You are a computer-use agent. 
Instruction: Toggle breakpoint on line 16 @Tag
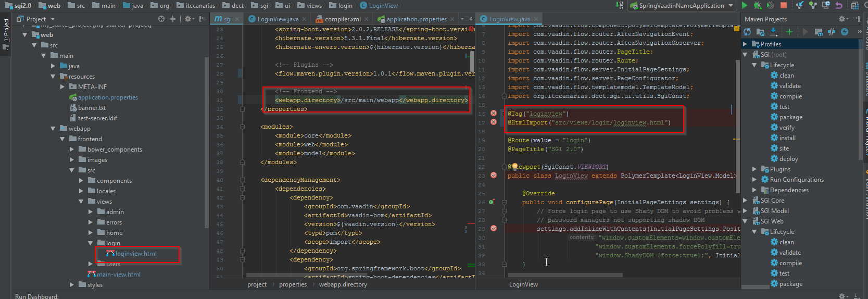click(x=494, y=114)
